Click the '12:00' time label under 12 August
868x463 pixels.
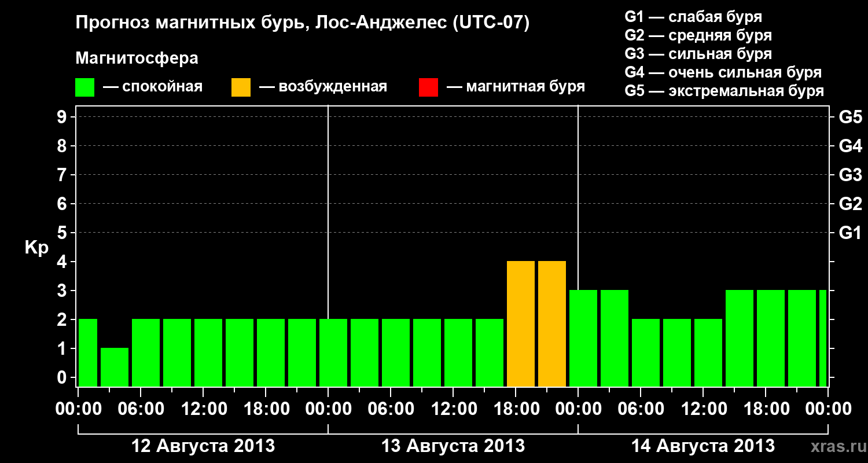click(204, 409)
